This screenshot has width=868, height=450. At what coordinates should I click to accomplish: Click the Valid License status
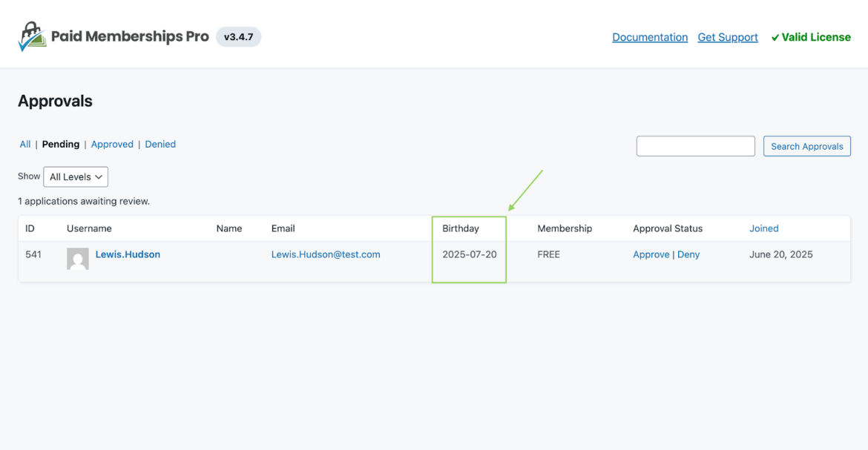(811, 37)
